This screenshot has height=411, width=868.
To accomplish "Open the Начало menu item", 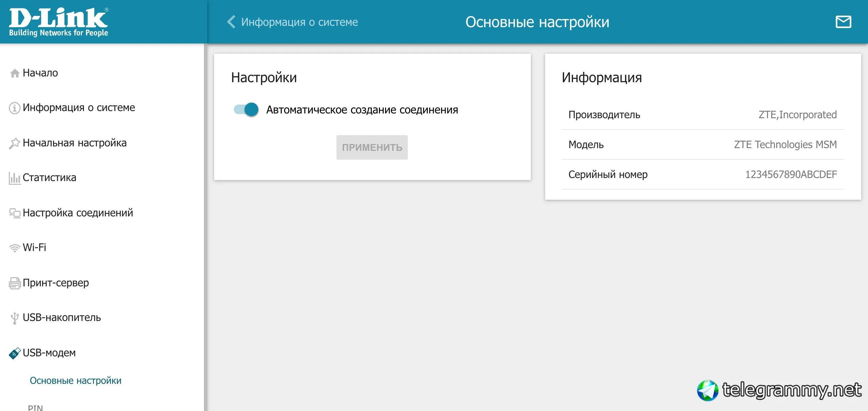I will point(40,73).
